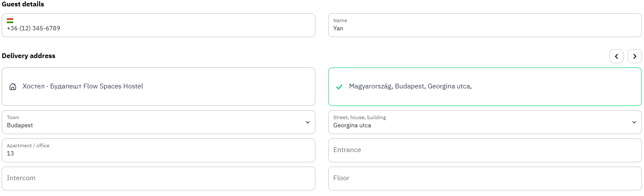This screenshot has height=196, width=644.
Task: Click the house icon on the hostel card
Action: coord(13,87)
